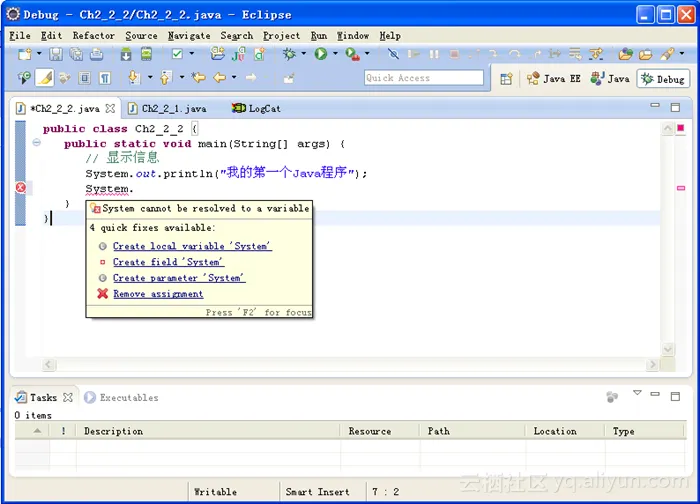Toggle Show Whitespace Characters pilcrow button
This screenshot has height=504, width=700.
coord(105,78)
